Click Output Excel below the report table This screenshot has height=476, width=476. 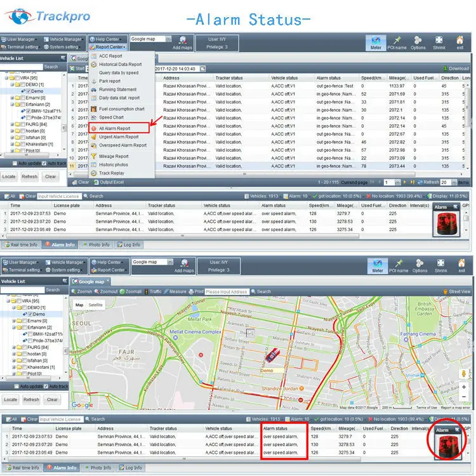point(110,182)
